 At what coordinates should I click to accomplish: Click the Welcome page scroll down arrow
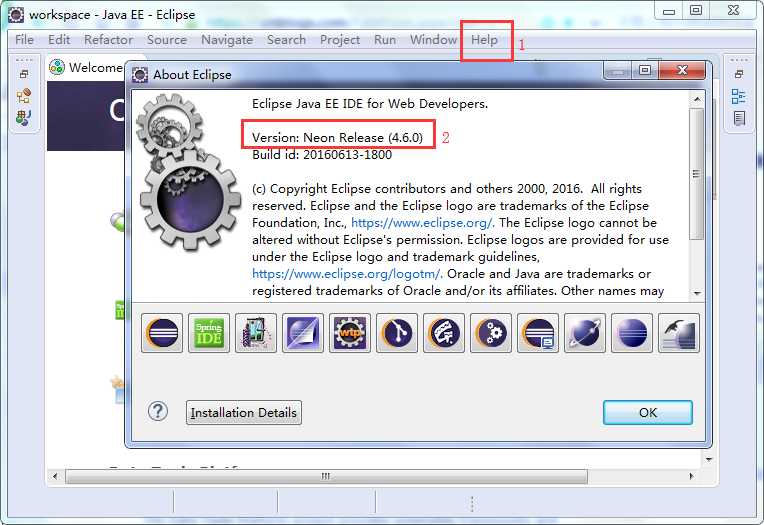709,459
